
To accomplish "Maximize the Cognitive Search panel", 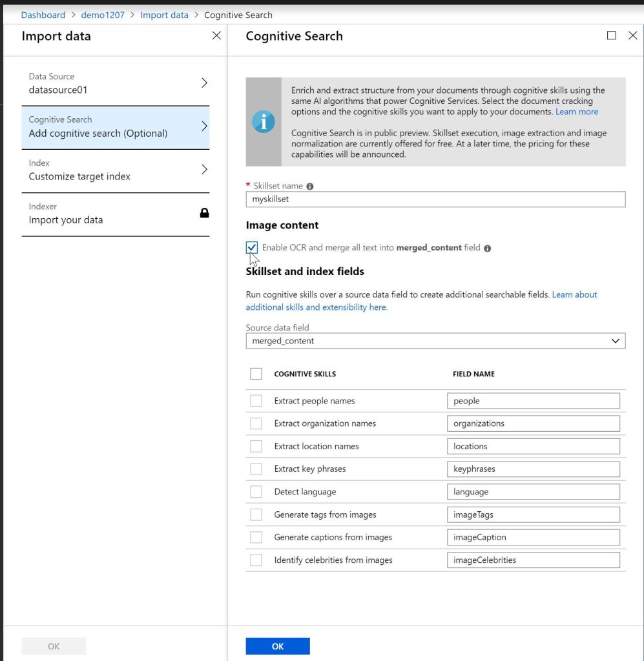I will pos(611,36).
